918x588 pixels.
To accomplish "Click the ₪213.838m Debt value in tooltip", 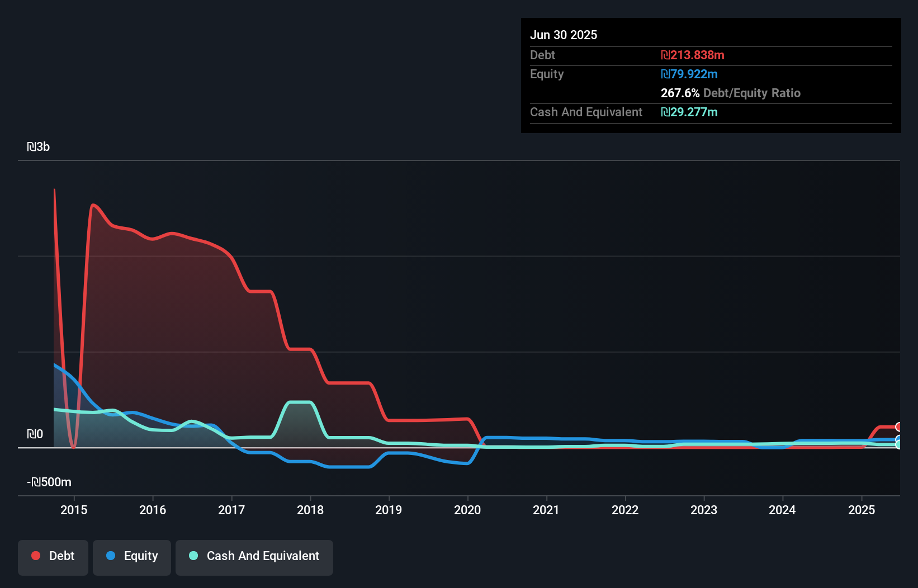I will coord(692,55).
